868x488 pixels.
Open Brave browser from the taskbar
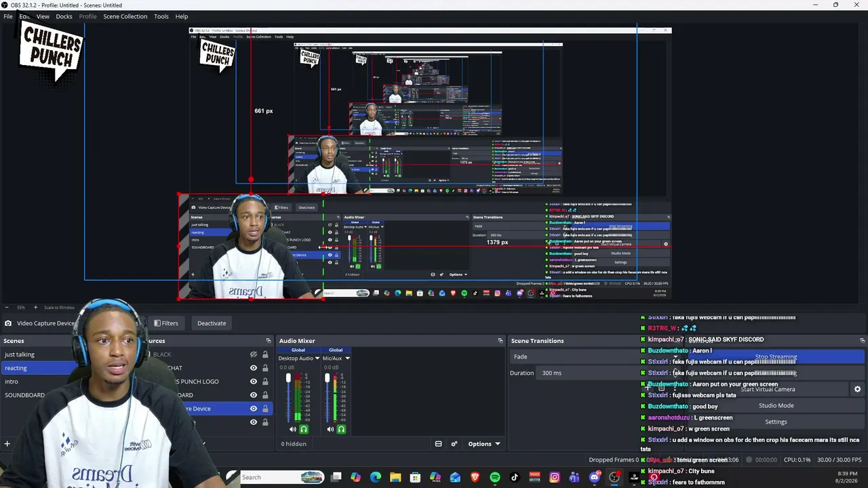pos(475,477)
